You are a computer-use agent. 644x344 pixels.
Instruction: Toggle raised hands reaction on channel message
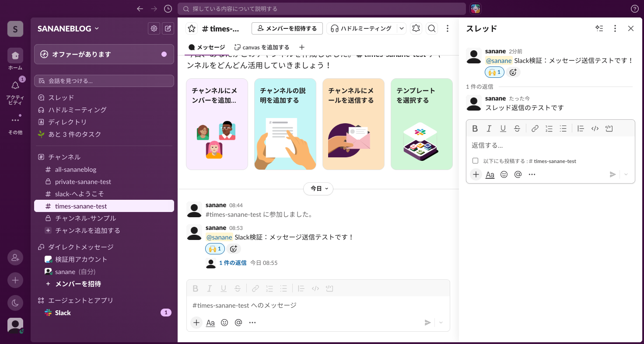[x=215, y=249]
